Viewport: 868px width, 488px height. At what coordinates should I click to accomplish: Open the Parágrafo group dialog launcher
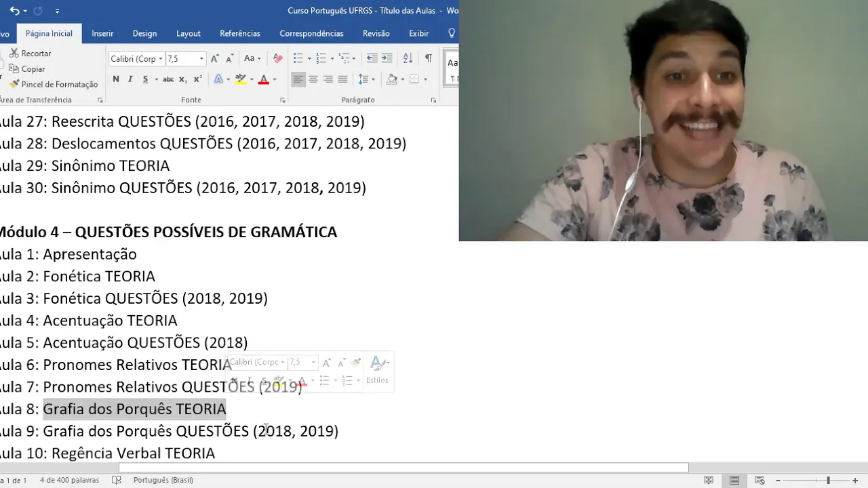433,100
